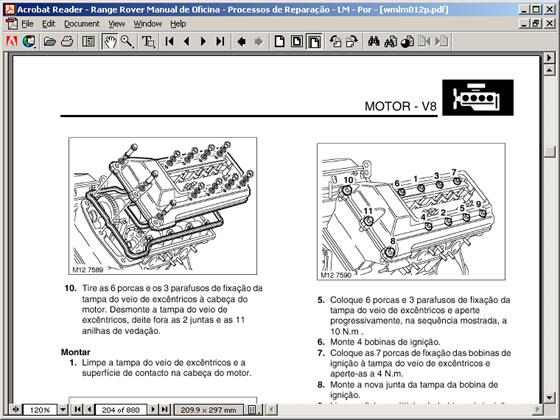Image resolution: width=560 pixels, height=420 pixels.
Task: Toggle the Show/Hide Navigation Pane icon
Action: coord(88,42)
